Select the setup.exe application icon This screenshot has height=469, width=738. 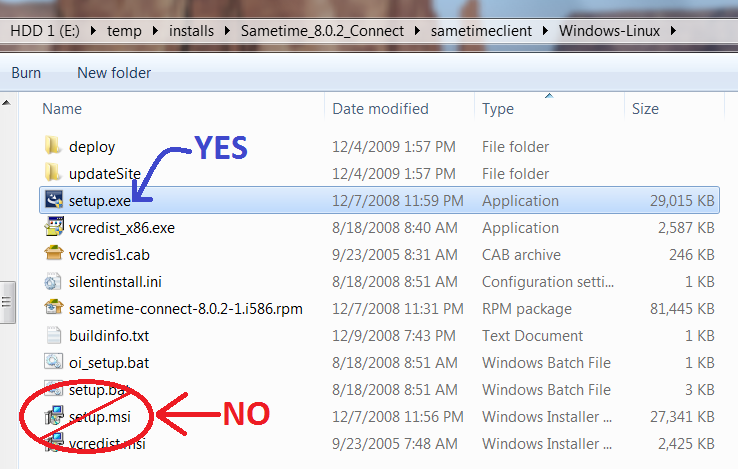54,201
